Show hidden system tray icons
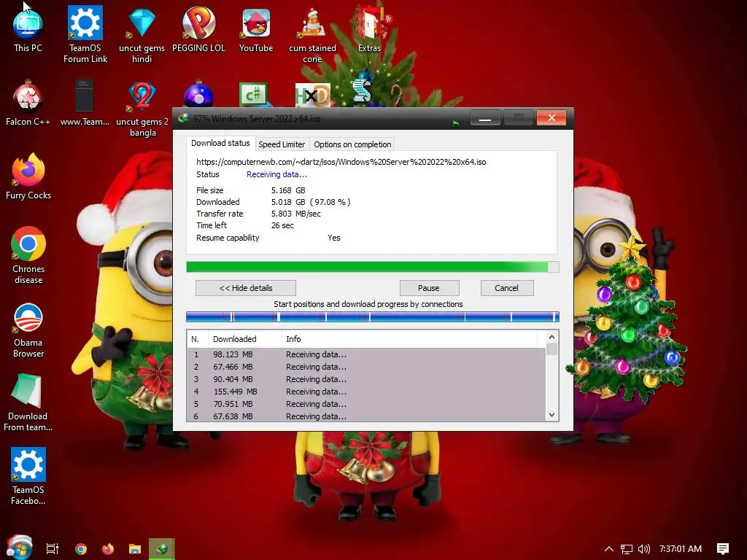 pyautogui.click(x=609, y=548)
